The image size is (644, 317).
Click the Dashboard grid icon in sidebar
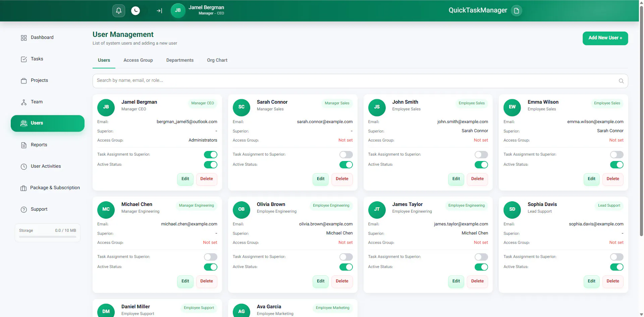tap(24, 38)
